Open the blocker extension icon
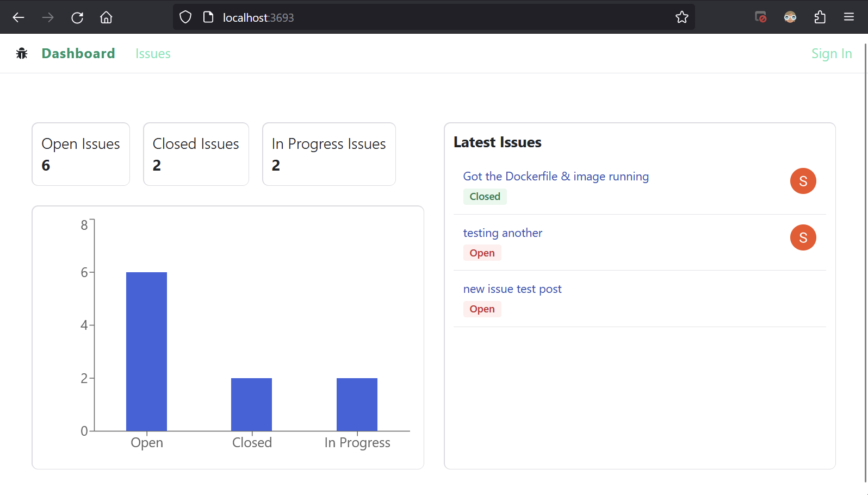The image size is (868, 495). point(761,17)
